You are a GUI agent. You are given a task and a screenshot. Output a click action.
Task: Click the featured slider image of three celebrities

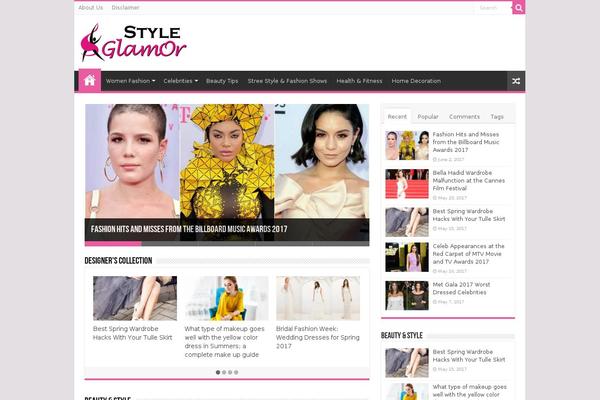pos(227,161)
